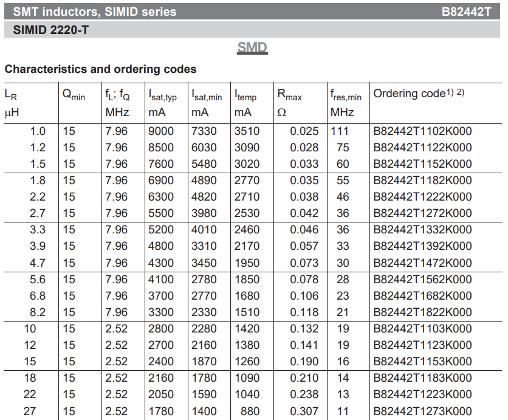Select ordering code B82442T1682K000
The width and height of the screenshot is (508, 420).
coord(422,296)
